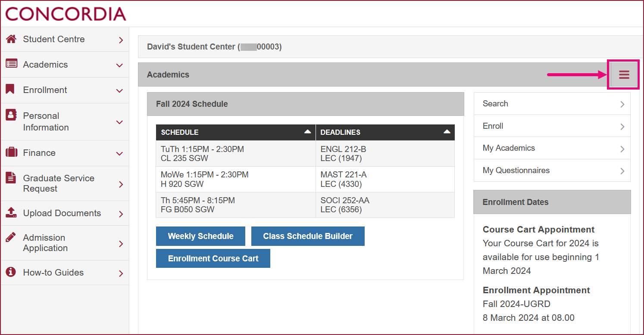
Task: Click the Personal Information contact icon
Action: click(11, 115)
